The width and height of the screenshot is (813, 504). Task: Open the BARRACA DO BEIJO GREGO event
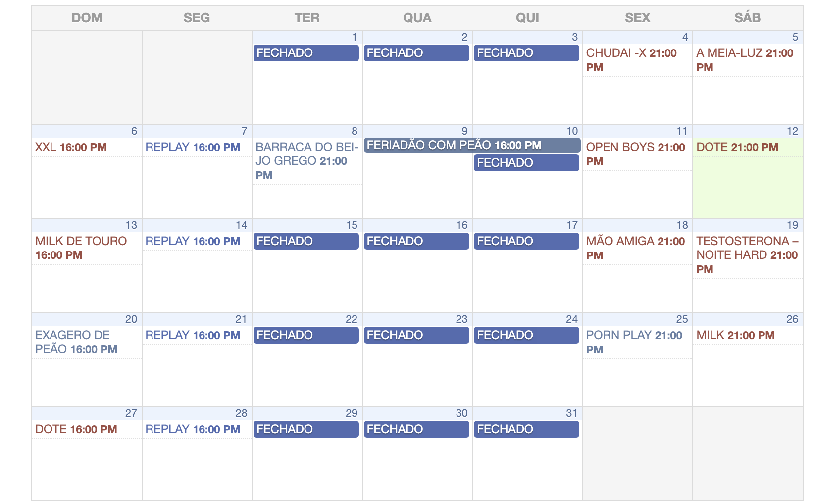point(306,161)
